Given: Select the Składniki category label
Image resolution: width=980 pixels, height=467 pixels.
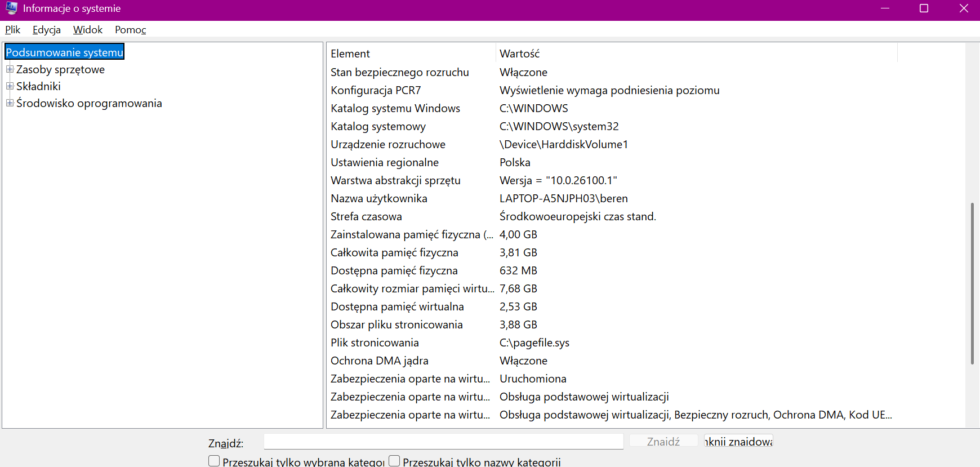Looking at the screenshot, I should 38,86.
